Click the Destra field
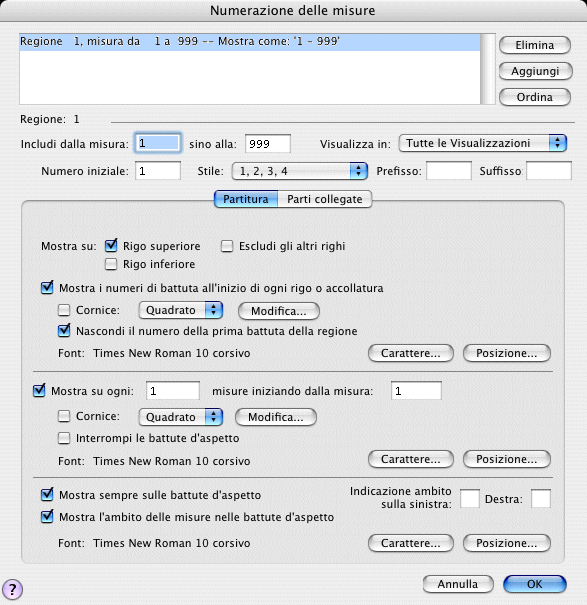587x605 pixels. [x=541, y=499]
